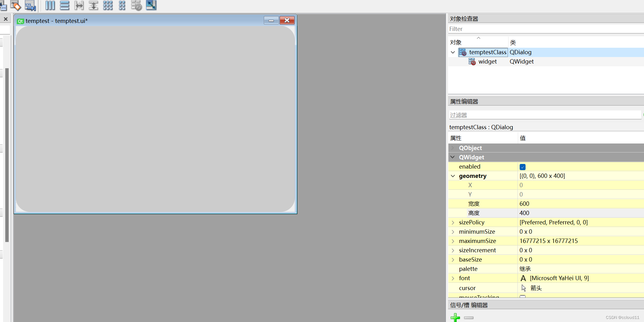The image size is (644, 322).
Task: Click the arrow cursor icon in cursor property
Action: tap(524, 288)
